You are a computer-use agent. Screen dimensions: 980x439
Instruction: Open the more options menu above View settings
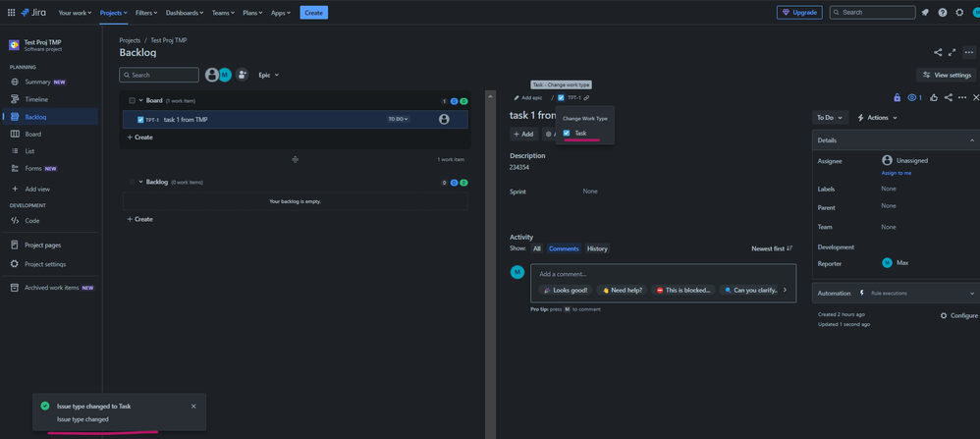tap(969, 53)
